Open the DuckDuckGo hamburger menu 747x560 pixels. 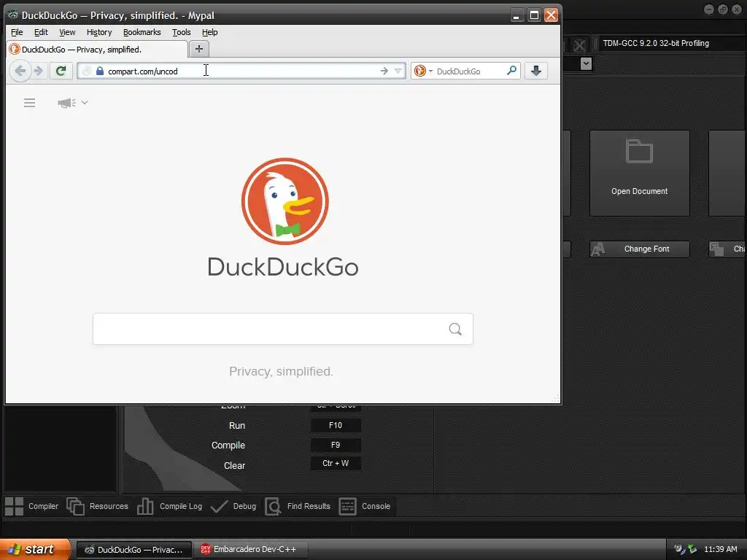(29, 103)
